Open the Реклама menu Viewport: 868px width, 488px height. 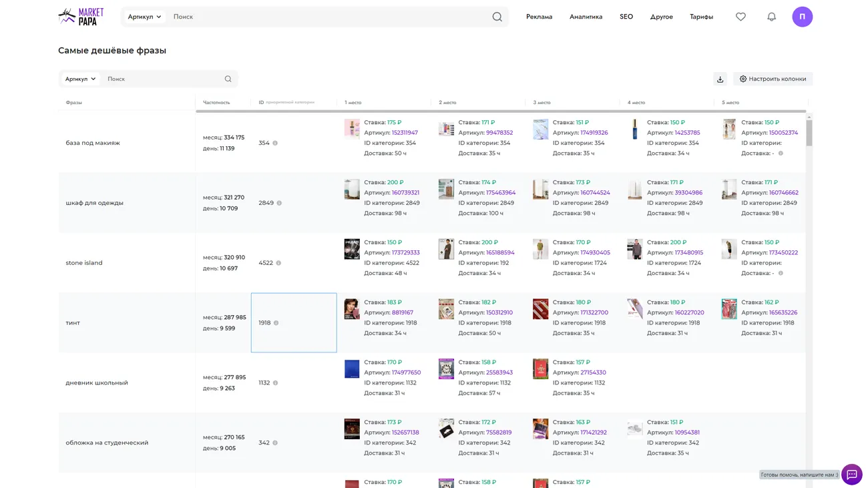coord(539,17)
